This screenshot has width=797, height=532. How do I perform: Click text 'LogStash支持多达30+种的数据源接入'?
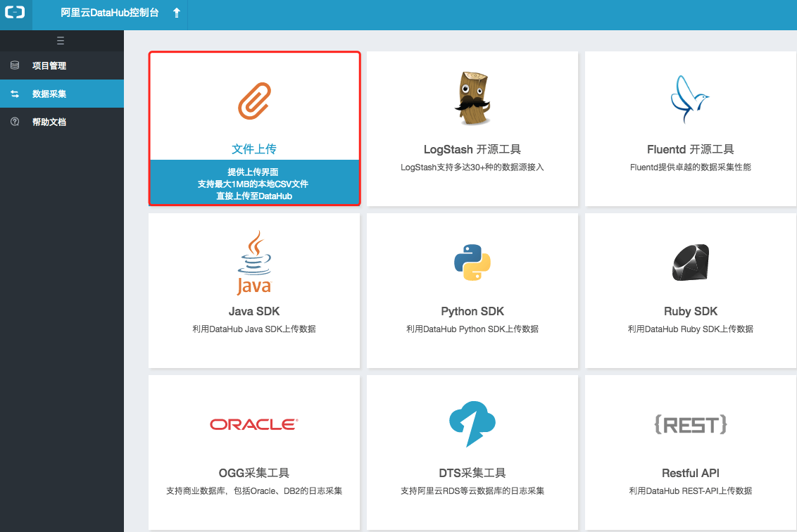[472, 167]
